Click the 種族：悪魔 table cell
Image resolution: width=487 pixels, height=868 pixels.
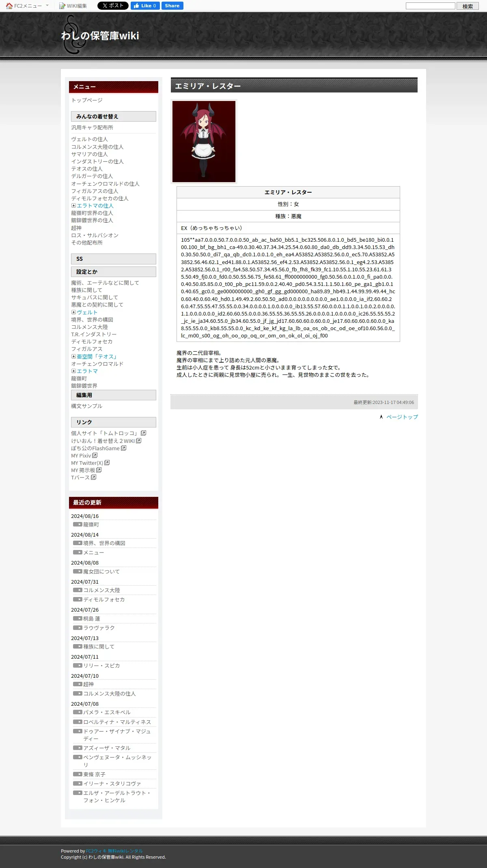[288, 216]
